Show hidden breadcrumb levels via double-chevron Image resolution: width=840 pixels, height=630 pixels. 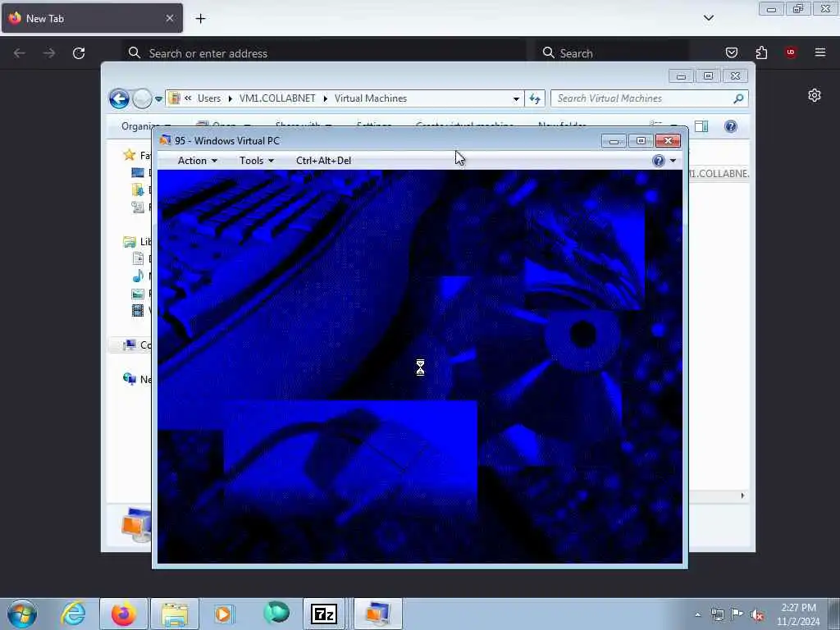(188, 98)
